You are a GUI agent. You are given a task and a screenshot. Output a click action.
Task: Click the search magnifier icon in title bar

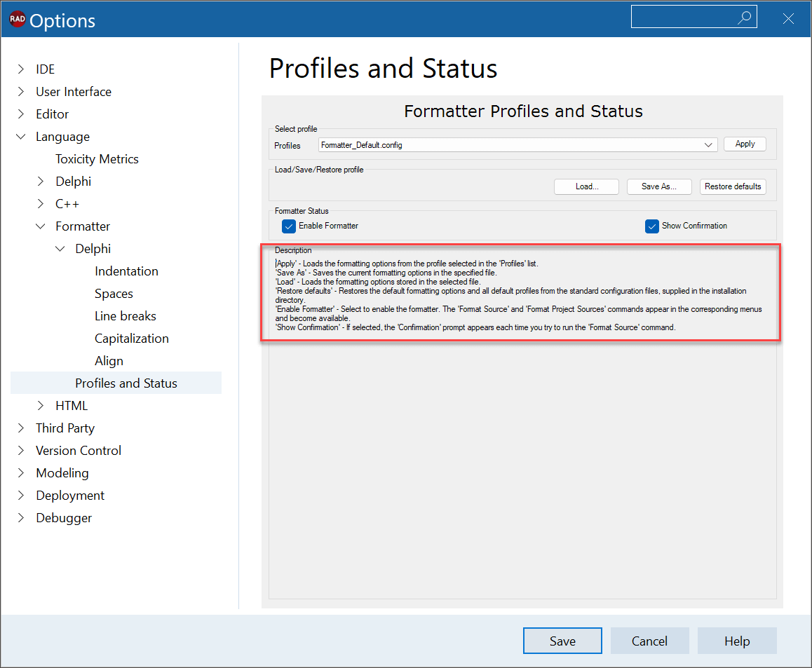click(x=744, y=18)
